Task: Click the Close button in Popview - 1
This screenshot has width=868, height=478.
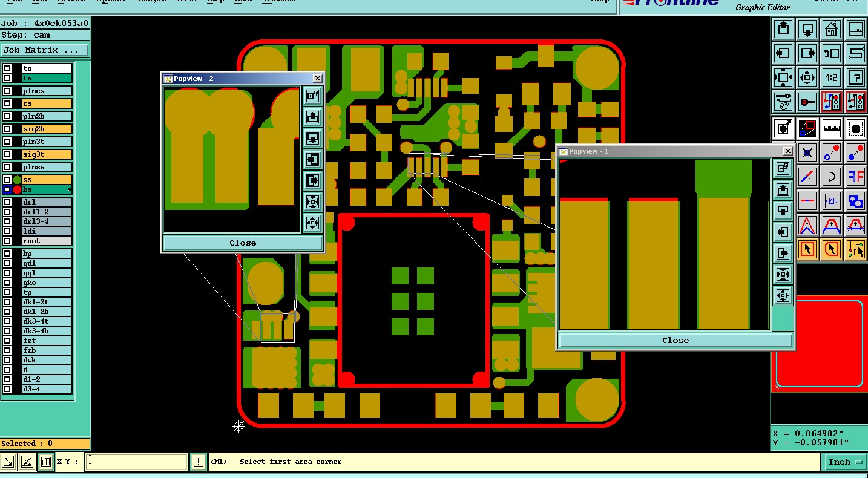Action: click(675, 340)
